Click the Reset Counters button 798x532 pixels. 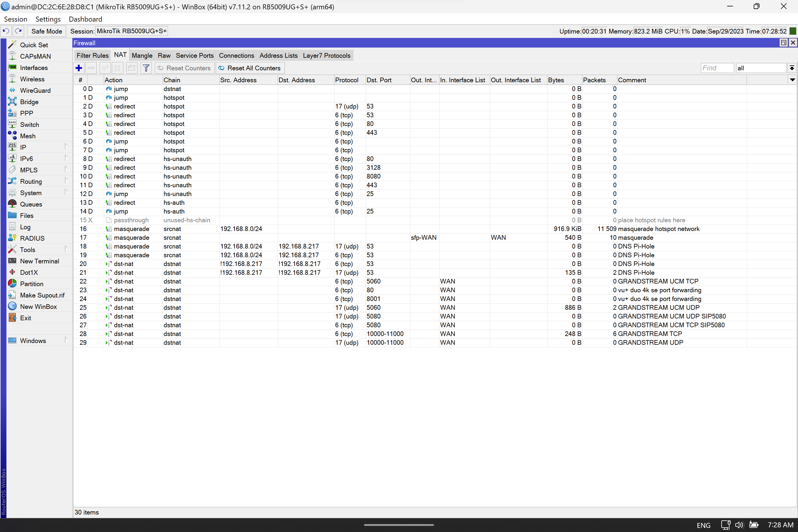184,68
